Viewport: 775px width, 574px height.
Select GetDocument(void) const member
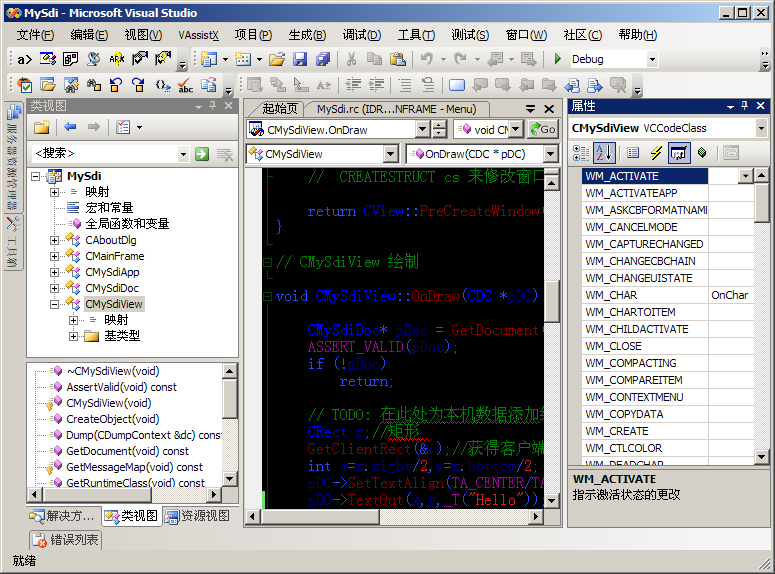click(128, 451)
